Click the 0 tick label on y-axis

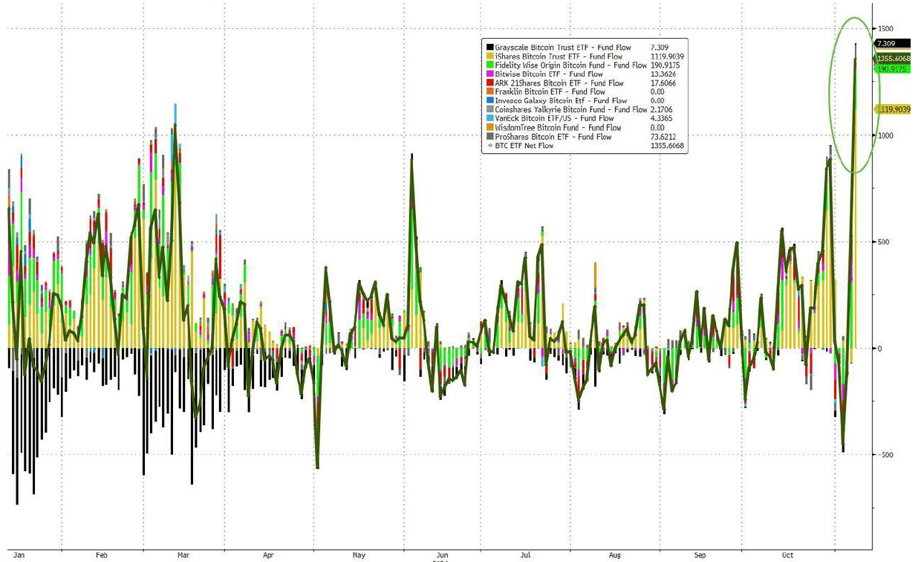tap(879, 349)
